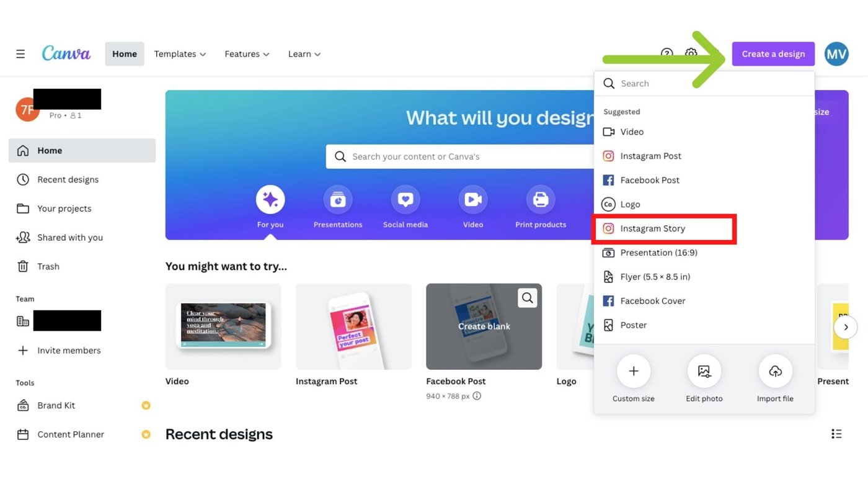Open the Presentations category icon
The height and width of the screenshot is (489, 868).
pos(337,199)
